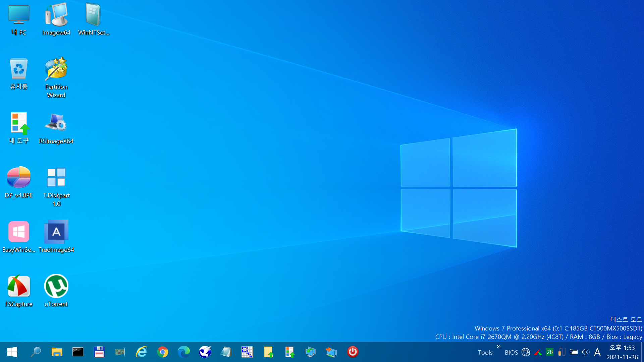The image size is (644, 362).
Task: Select the Imagew64 desktop shortcut
Action: pyautogui.click(x=56, y=19)
